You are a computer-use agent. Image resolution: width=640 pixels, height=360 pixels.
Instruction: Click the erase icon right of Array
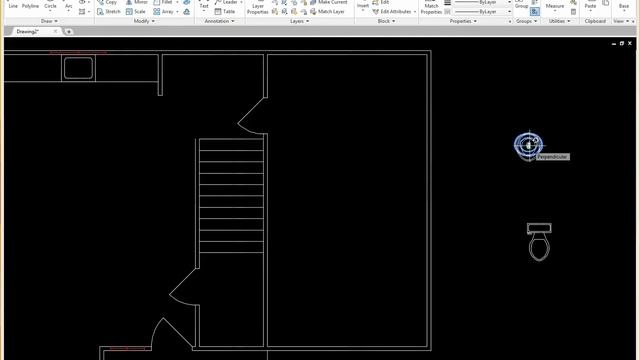(187, 11)
